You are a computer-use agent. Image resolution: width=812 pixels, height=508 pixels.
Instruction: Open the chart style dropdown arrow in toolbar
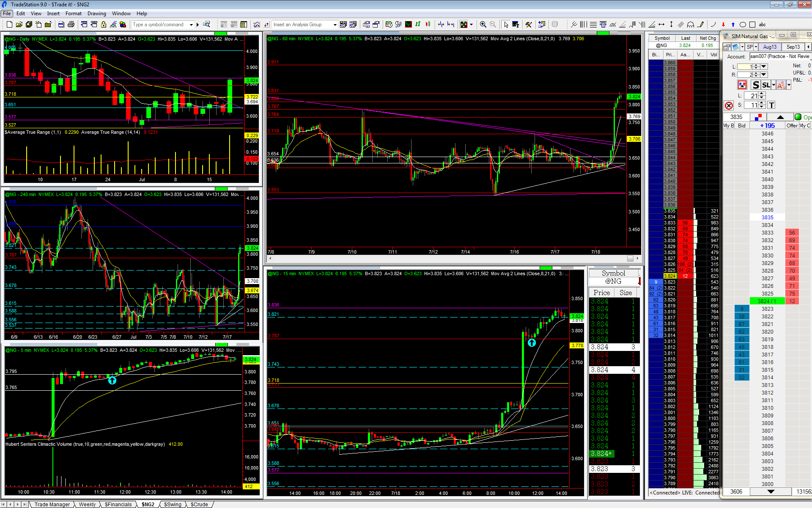[472, 25]
